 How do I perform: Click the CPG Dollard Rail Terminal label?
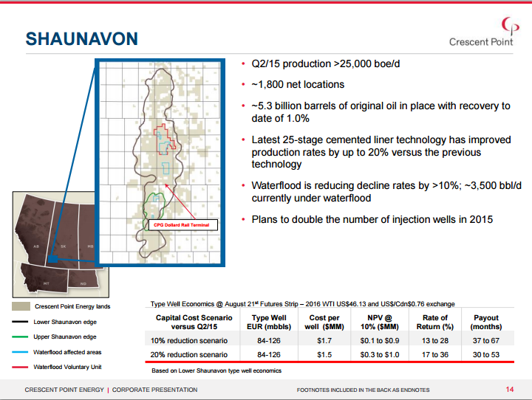[x=182, y=224]
